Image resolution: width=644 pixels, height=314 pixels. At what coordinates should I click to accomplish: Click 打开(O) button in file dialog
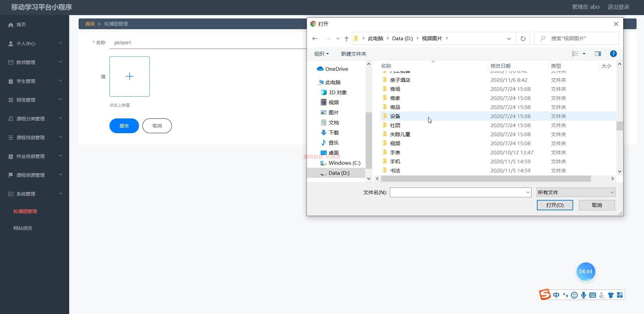pyautogui.click(x=555, y=205)
